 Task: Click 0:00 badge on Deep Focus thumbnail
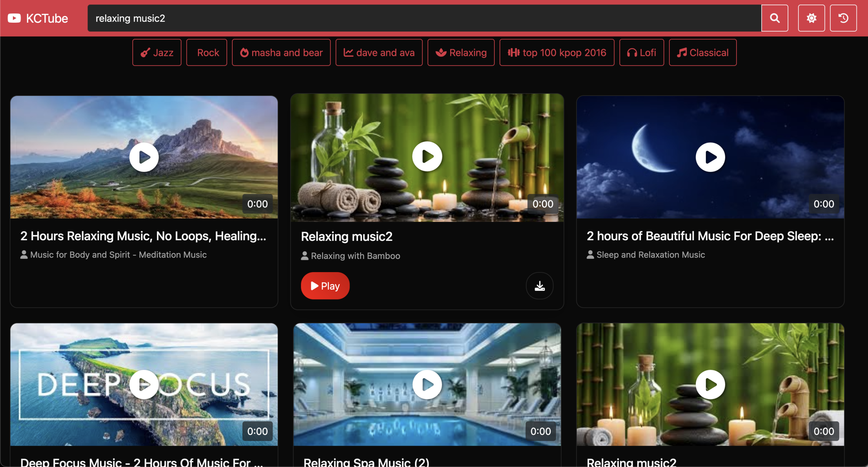coord(257,431)
